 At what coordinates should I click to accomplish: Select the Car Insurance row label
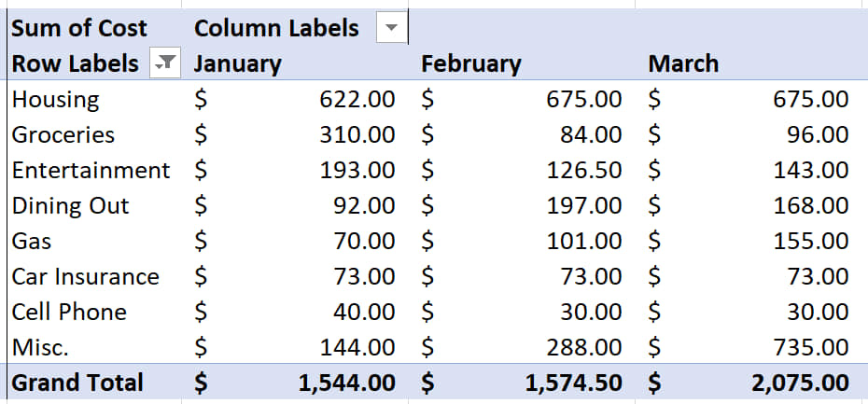click(85, 277)
